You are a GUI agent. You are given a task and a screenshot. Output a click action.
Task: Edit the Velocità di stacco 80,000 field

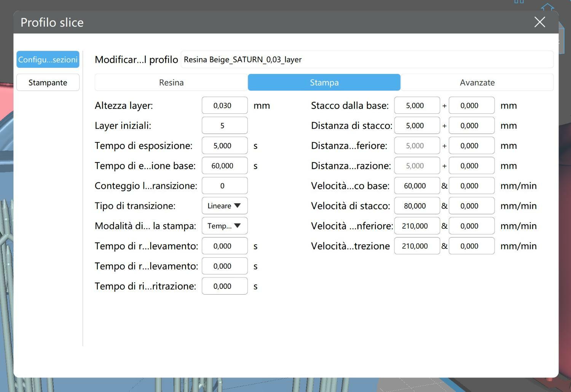coord(417,206)
